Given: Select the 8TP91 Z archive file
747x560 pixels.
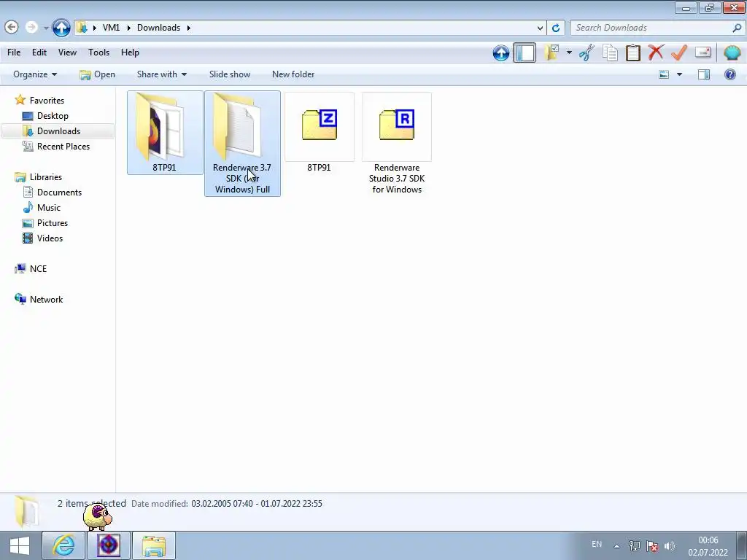Looking at the screenshot, I should click(320, 133).
